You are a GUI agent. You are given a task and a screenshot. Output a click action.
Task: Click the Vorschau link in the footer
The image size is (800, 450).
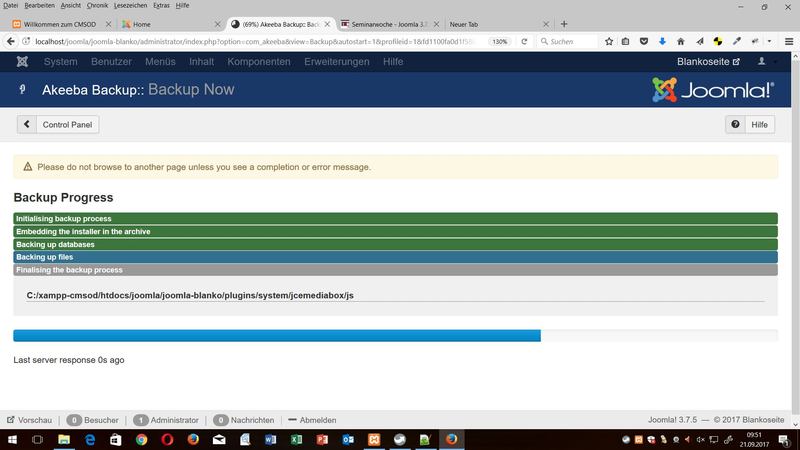(30, 420)
